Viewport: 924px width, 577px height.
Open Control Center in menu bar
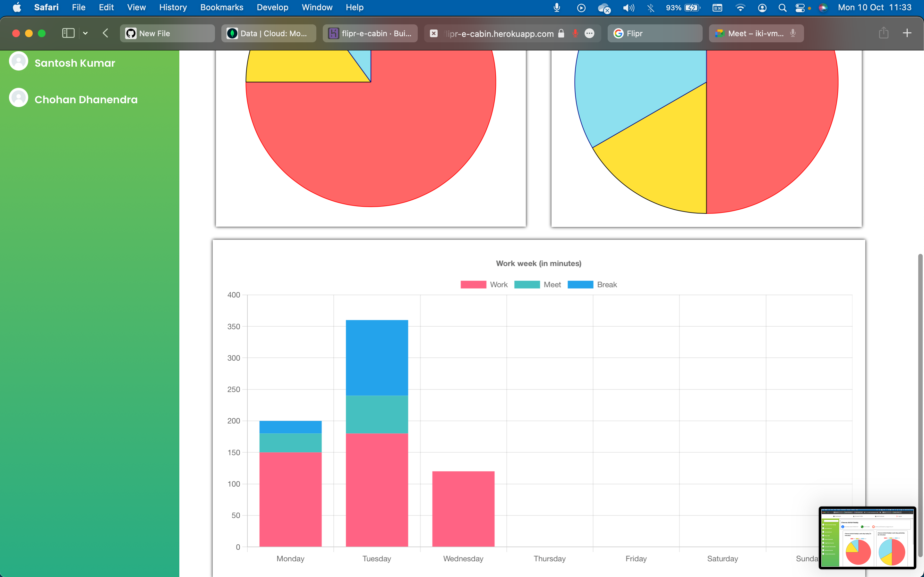tap(800, 8)
